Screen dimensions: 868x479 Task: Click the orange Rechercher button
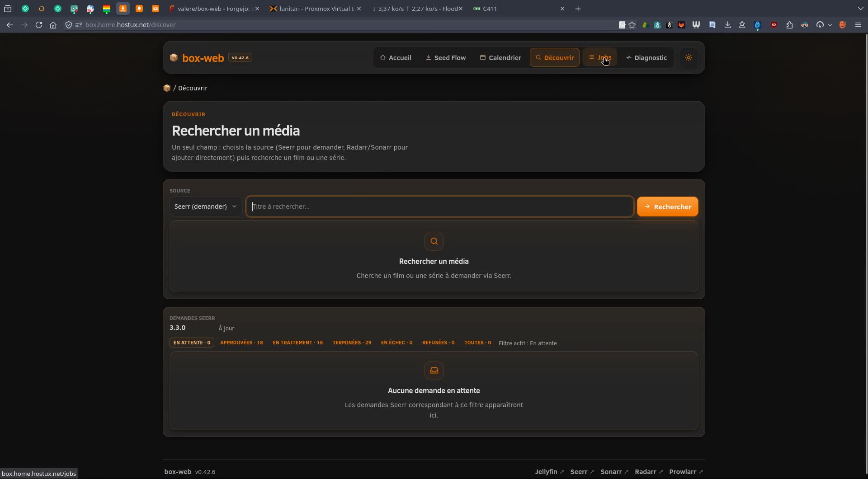click(668, 207)
